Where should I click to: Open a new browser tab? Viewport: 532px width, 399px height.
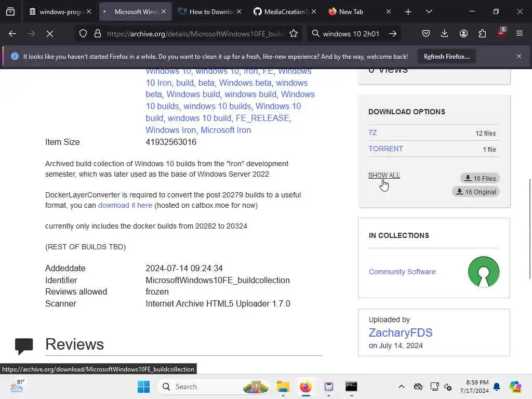pyautogui.click(x=408, y=12)
